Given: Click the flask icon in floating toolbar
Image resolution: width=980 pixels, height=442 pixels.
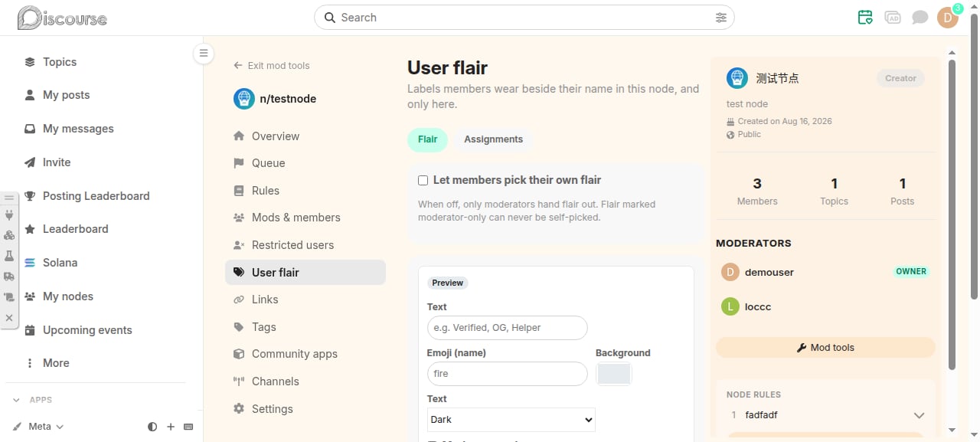Looking at the screenshot, I should pyautogui.click(x=9, y=256).
